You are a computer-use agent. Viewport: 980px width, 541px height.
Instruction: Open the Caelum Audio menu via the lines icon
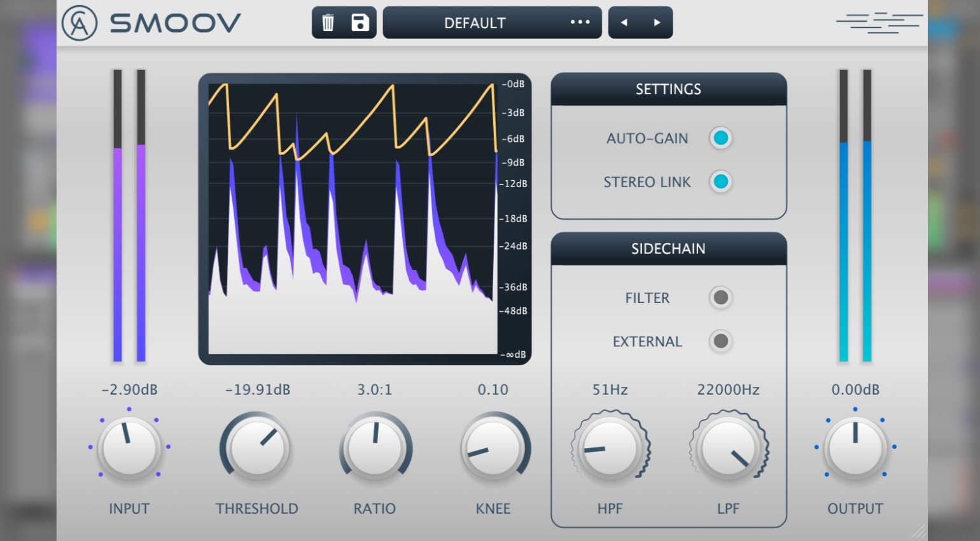point(879,22)
